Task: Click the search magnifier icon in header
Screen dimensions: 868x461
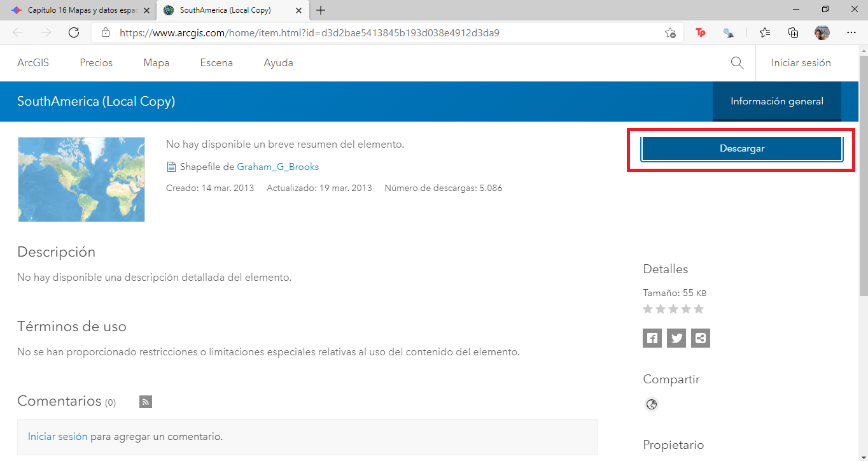Action: pyautogui.click(x=737, y=62)
